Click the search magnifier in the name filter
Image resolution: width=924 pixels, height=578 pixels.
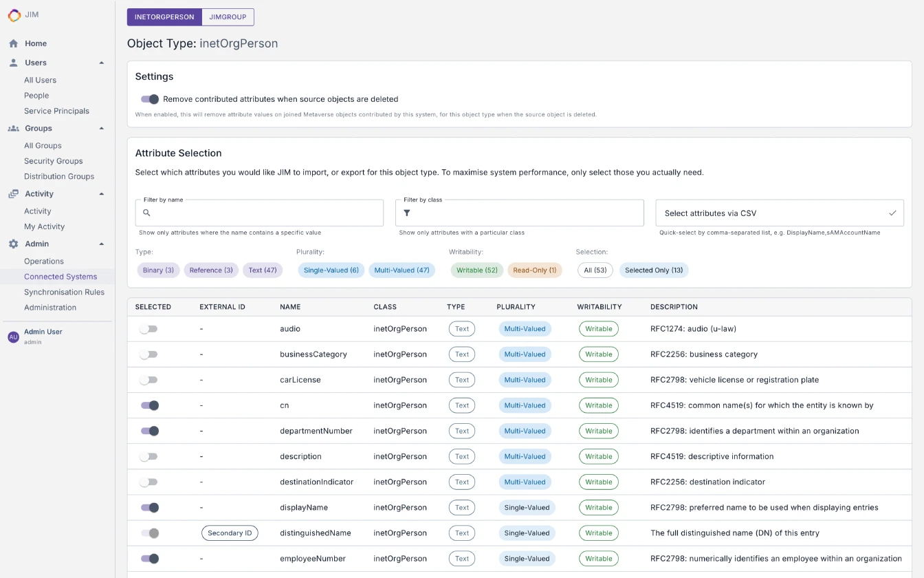[x=146, y=213]
